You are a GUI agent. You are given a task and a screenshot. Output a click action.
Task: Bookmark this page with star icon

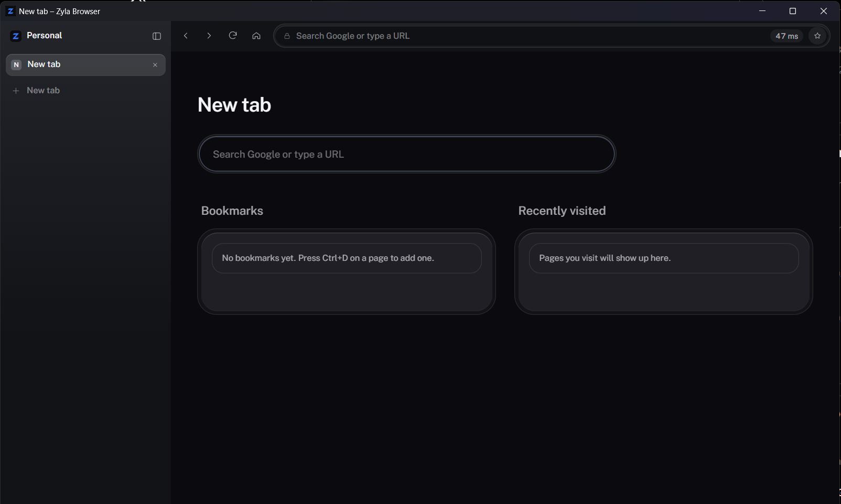point(817,36)
